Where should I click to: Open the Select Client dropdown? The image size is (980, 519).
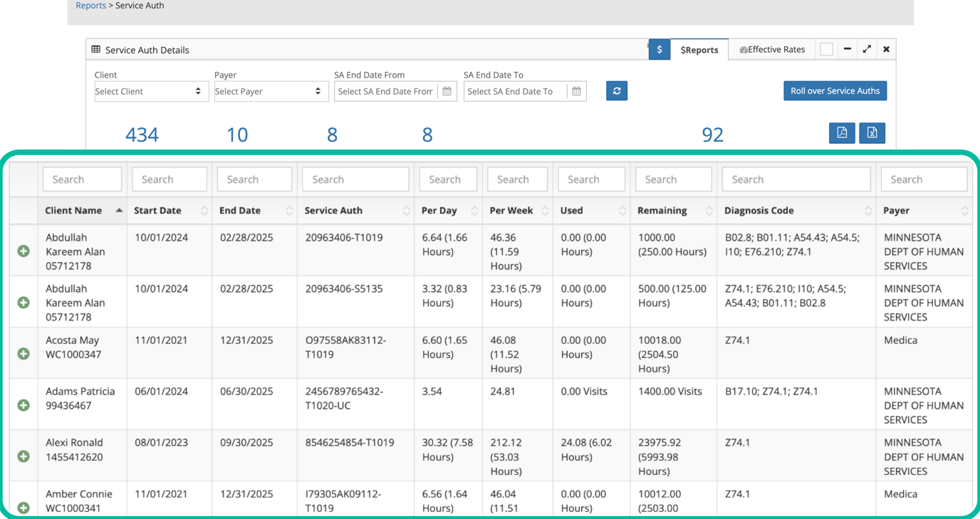151,91
